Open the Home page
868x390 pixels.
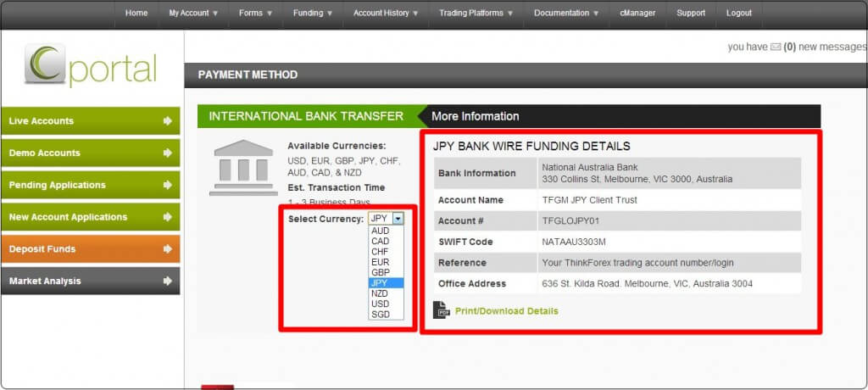point(136,14)
